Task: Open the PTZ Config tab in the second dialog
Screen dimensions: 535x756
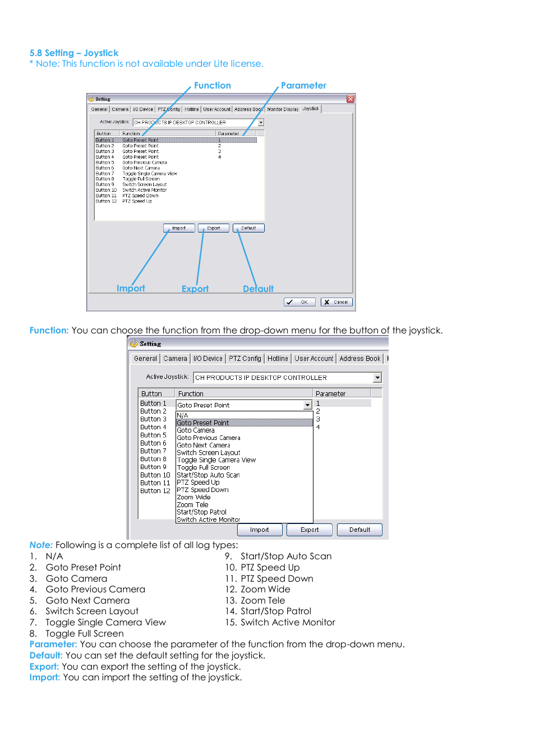Action: (245, 359)
